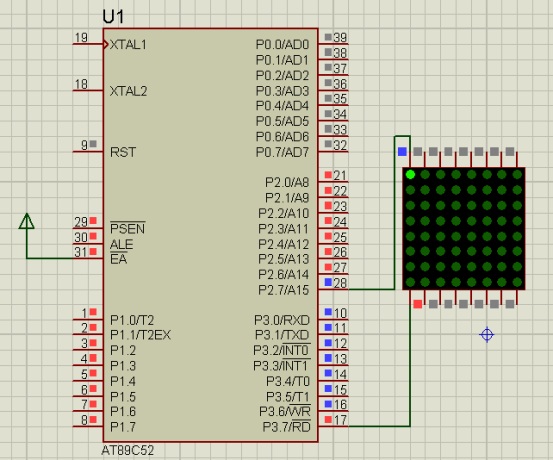
Task: Select the U1 component reference label
Action: 113,17
